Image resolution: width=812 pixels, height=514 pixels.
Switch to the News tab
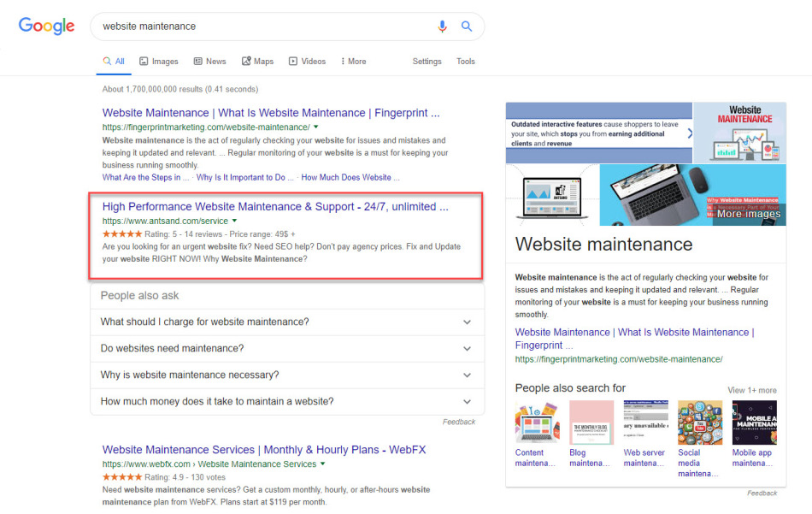click(x=209, y=62)
